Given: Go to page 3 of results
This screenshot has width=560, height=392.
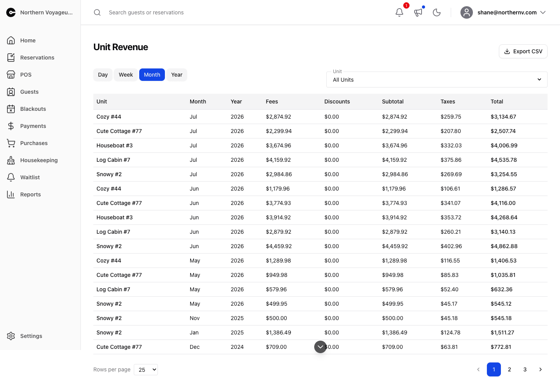Looking at the screenshot, I should click(x=525, y=369).
